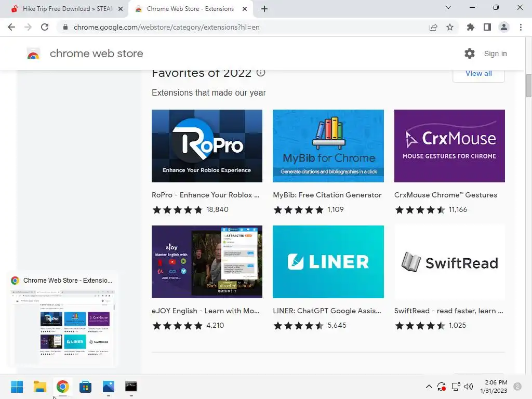Click RoPro rating count 18,840
Screen dimensions: 532x399
tap(217, 210)
